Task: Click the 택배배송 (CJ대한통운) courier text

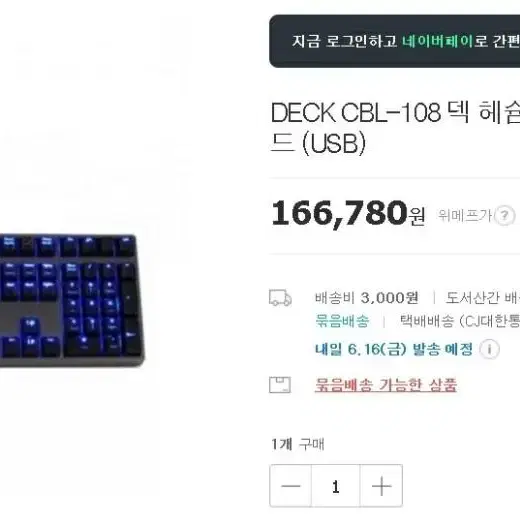Action: [460, 321]
